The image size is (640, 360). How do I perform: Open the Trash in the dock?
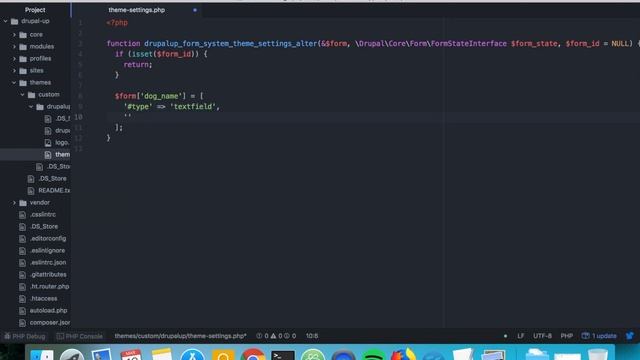[598, 355]
